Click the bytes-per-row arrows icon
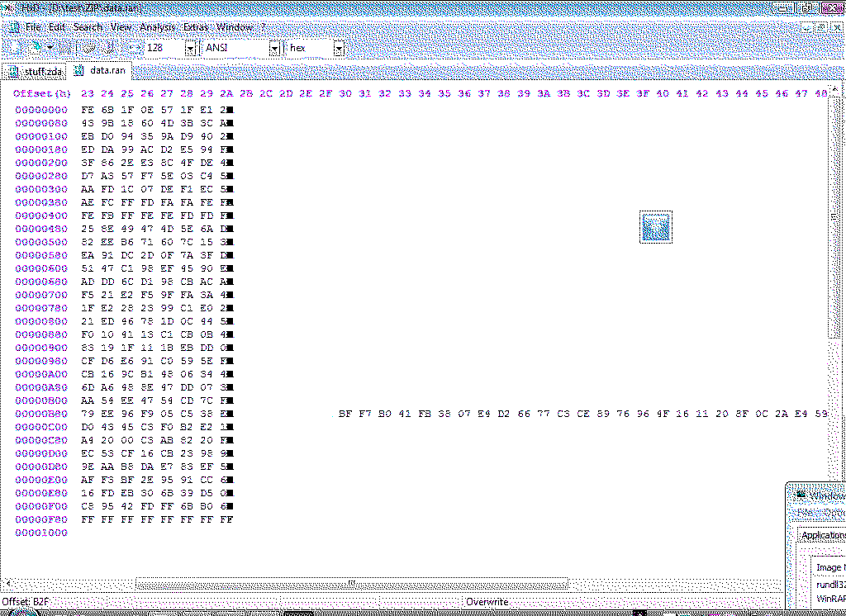Image resolution: width=846 pixels, height=616 pixels. tap(135, 47)
